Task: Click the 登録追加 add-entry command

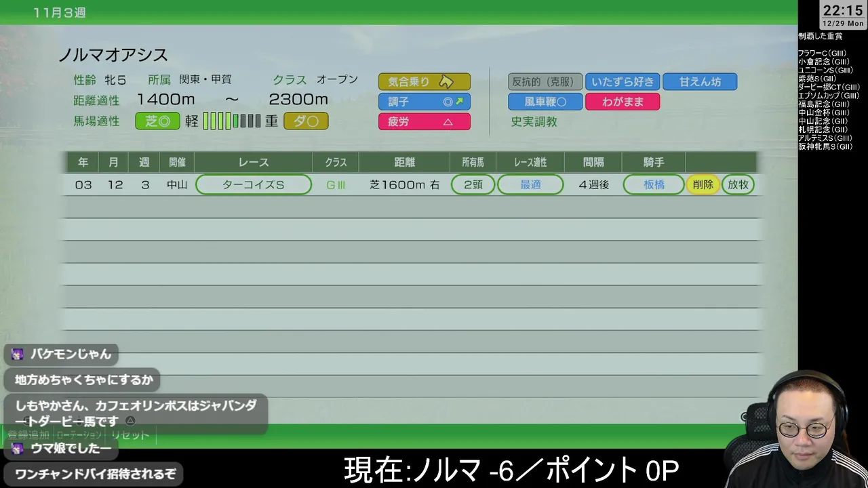Action: point(28,435)
